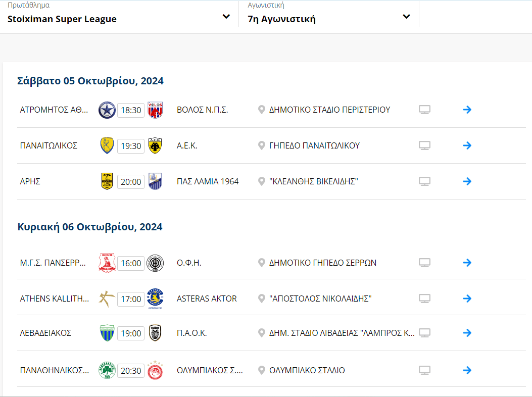
Task: Click the 20:30 Panathinaikos–Olympiacos time box
Action: 131,371
